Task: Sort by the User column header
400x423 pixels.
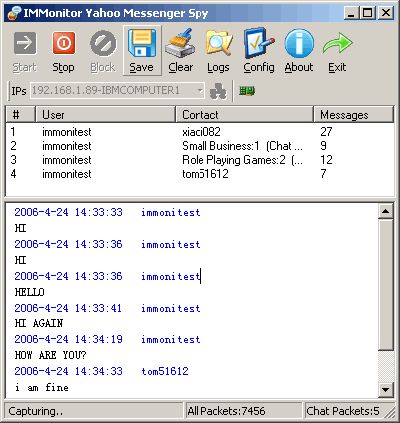Action: (105, 115)
